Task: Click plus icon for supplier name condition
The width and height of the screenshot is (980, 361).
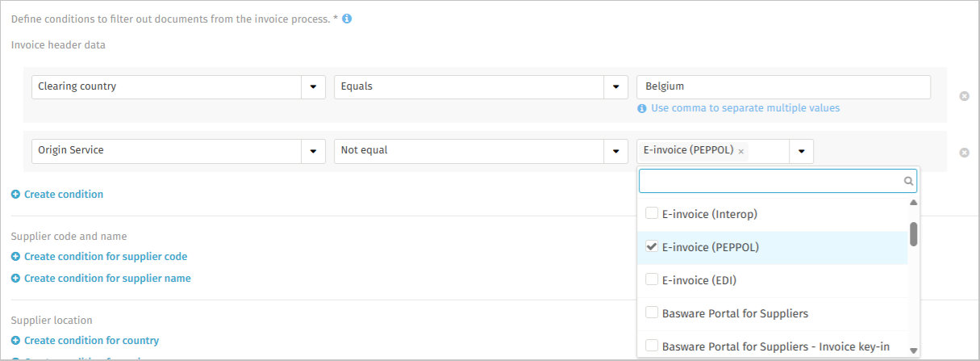Action: [x=15, y=279]
